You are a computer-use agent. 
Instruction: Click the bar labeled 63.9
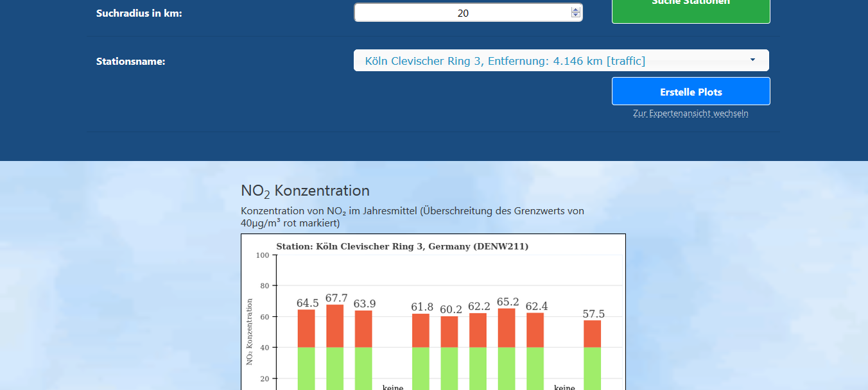363,350
